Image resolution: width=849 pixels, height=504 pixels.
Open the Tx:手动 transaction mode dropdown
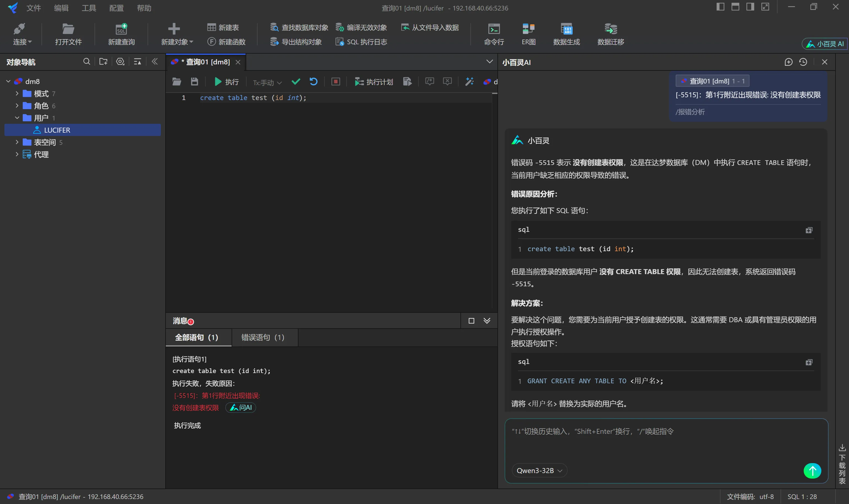click(267, 82)
